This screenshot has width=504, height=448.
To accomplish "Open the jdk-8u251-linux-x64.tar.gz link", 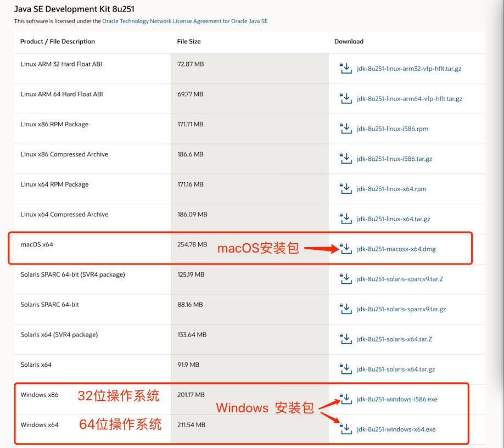I will (394, 219).
